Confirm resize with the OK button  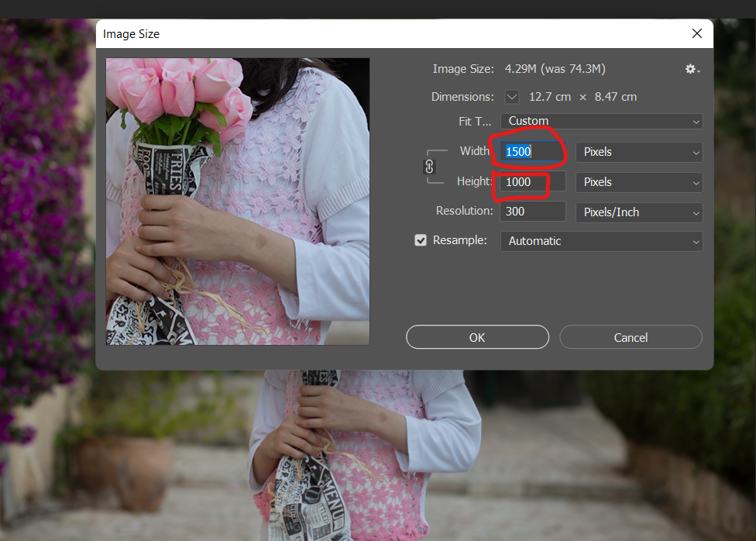point(477,337)
